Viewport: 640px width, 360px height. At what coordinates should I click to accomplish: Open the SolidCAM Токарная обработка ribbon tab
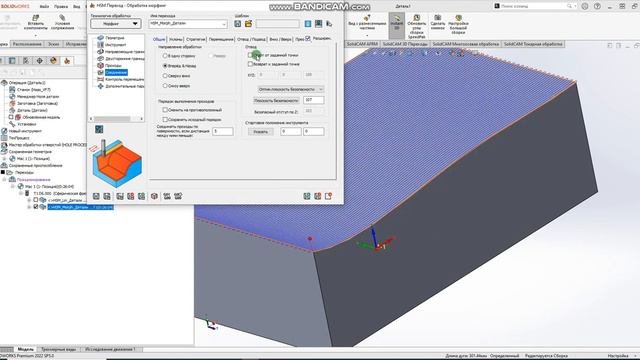click(x=533, y=44)
